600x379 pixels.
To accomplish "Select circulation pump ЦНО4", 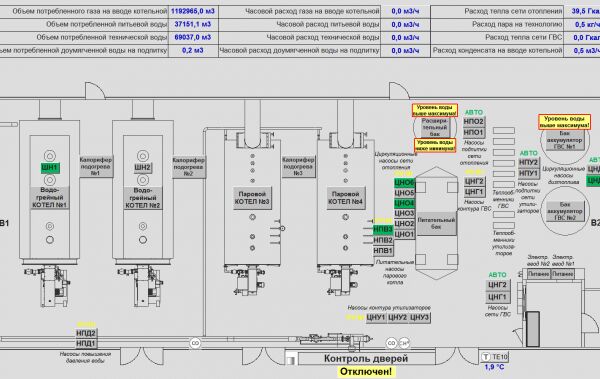I will (x=404, y=203).
